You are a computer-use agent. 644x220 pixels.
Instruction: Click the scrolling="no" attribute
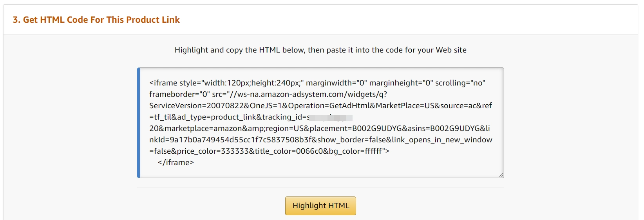[460, 83]
